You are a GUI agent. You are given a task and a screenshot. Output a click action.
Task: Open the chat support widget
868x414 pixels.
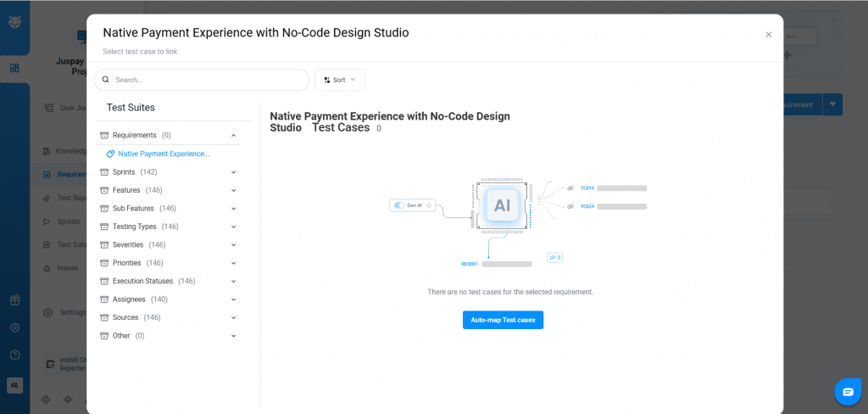point(848,391)
